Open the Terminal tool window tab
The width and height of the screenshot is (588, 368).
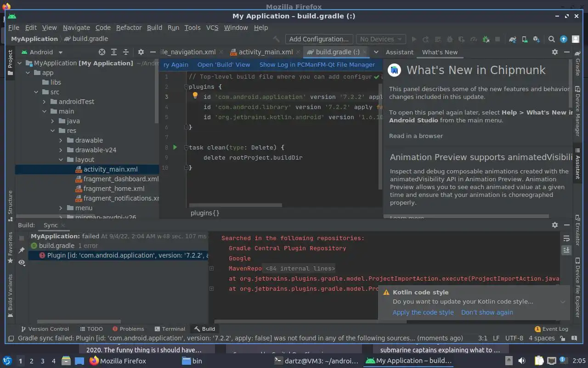click(x=170, y=329)
